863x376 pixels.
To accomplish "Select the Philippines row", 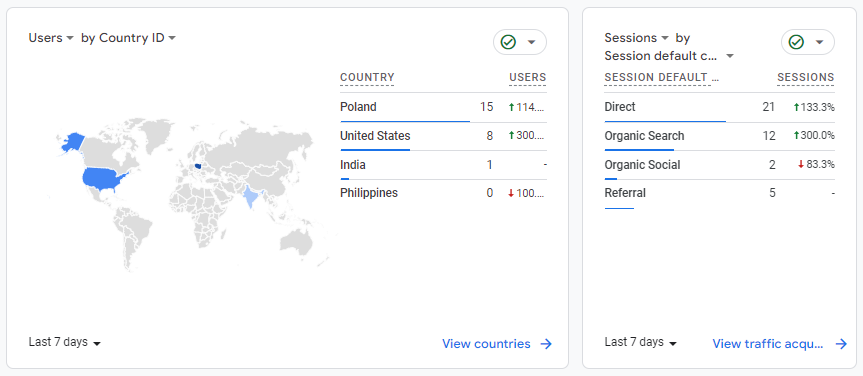I will pyautogui.click(x=444, y=194).
